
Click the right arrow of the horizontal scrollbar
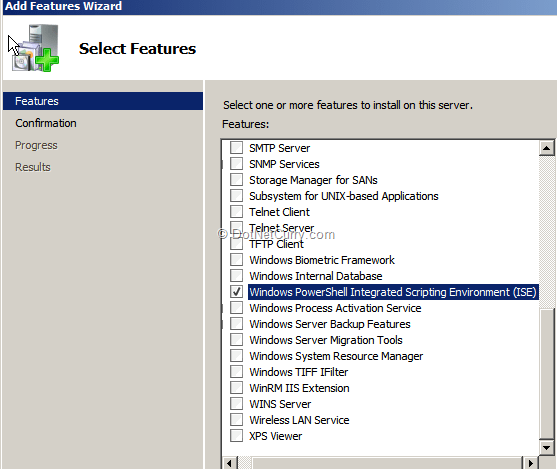tap(530, 463)
